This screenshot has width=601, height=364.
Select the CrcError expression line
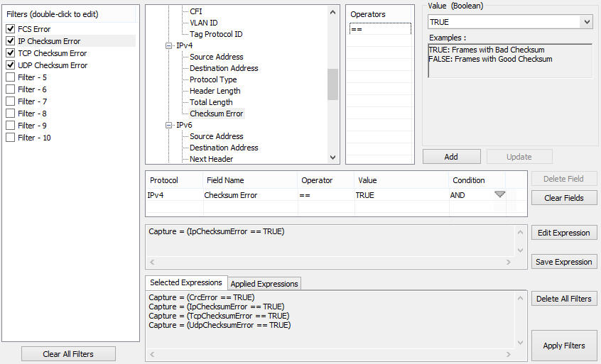(x=202, y=297)
